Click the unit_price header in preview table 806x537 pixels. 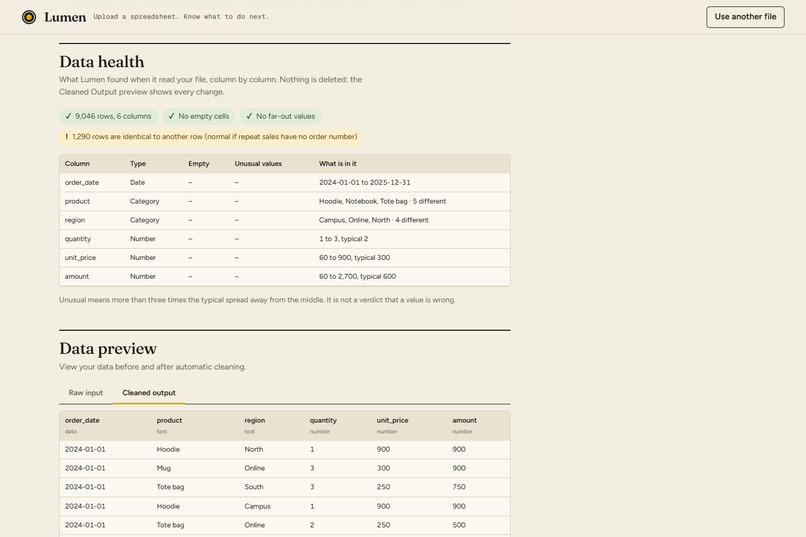pos(393,420)
